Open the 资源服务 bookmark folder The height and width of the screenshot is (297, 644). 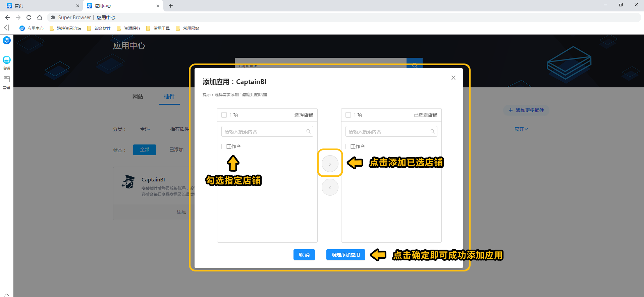tap(128, 28)
